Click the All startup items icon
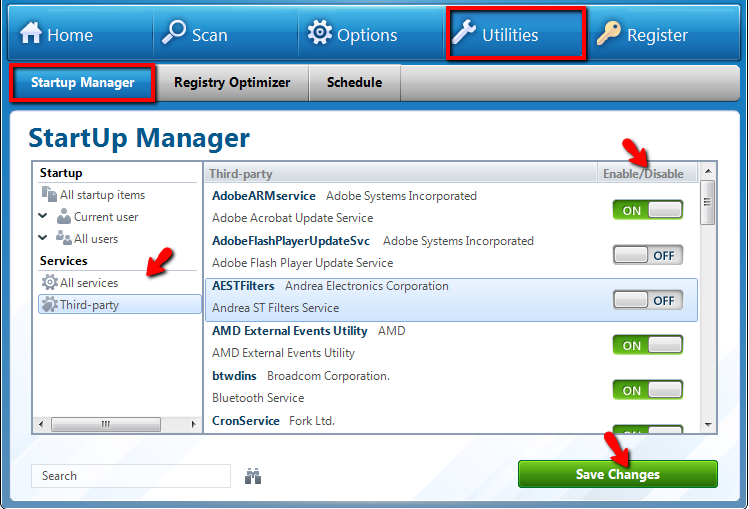Viewport: 749px width, 509px height. (49, 195)
